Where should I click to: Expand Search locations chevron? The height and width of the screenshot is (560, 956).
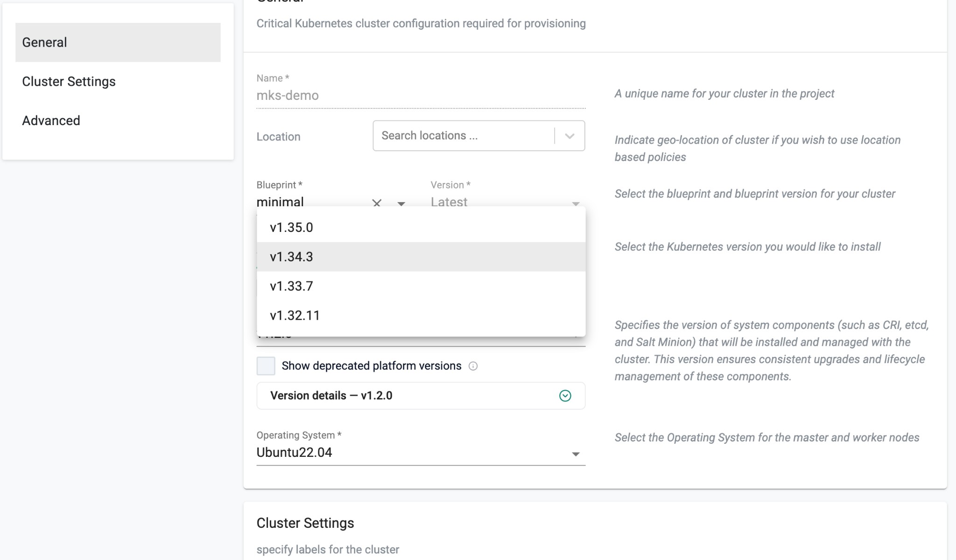coord(569,136)
